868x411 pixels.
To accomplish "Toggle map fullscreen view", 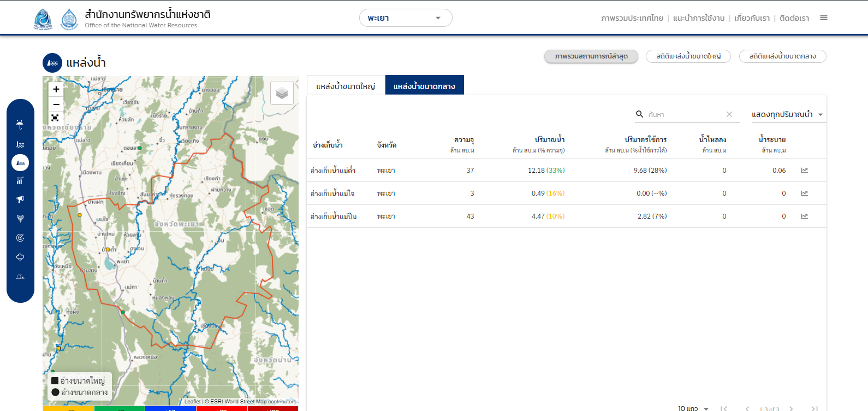I will pos(55,118).
